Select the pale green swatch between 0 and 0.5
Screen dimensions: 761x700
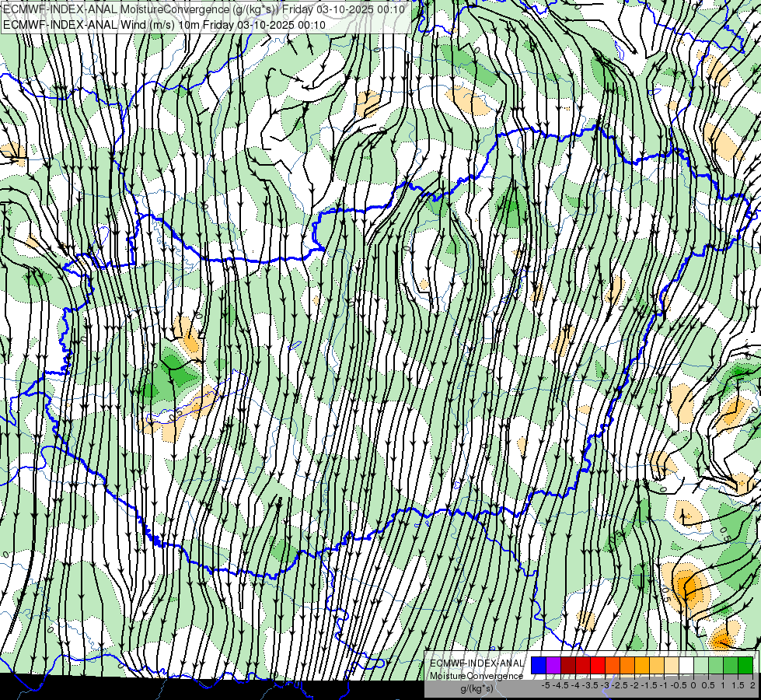point(701,665)
